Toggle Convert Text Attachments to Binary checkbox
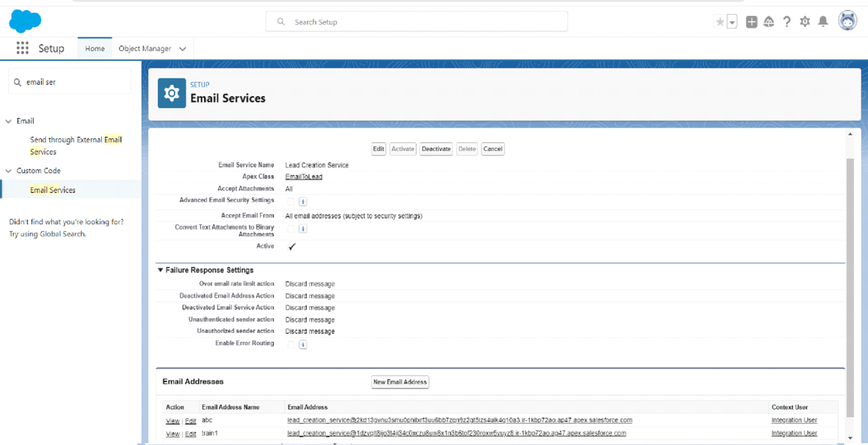This screenshot has height=445, width=868. 291,228
